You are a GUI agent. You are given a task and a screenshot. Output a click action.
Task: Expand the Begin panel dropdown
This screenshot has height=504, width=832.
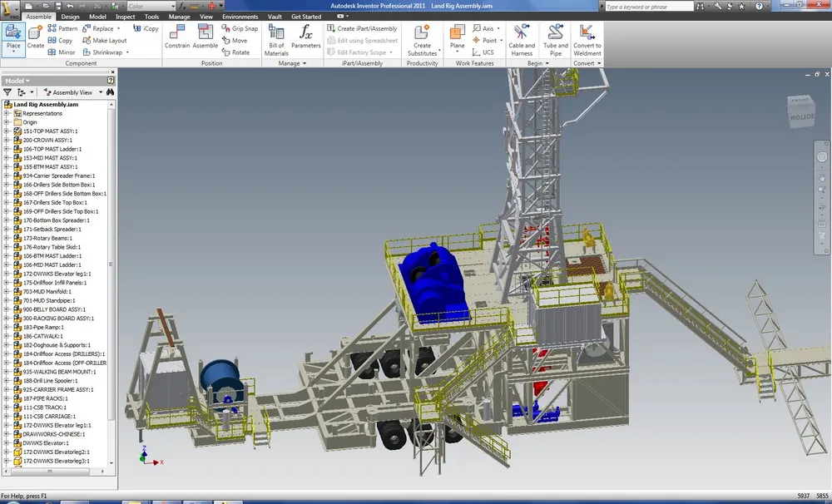(x=547, y=63)
